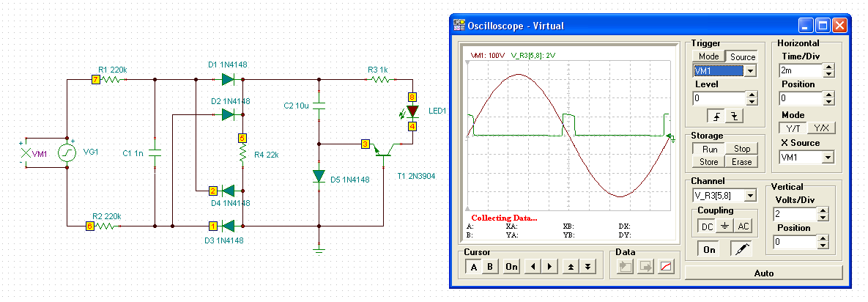Move cursor up with arrow button
This screenshot has width=868, height=302.
[571, 267]
